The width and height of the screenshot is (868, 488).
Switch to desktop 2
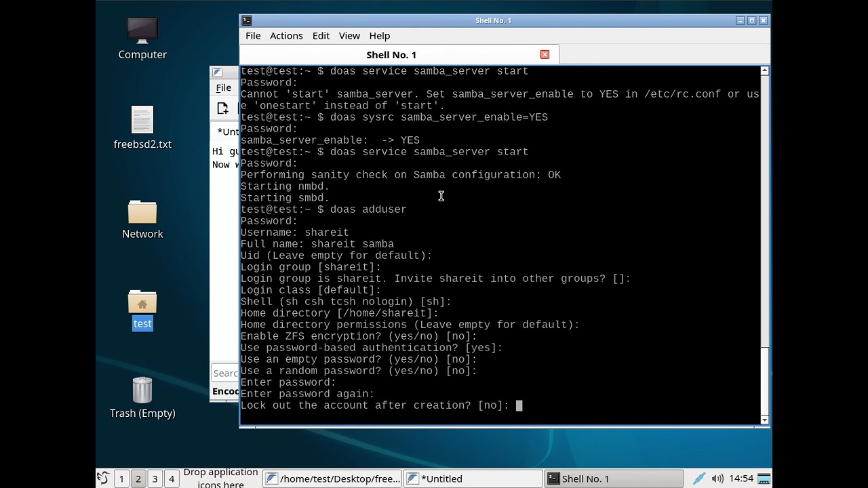[138, 479]
